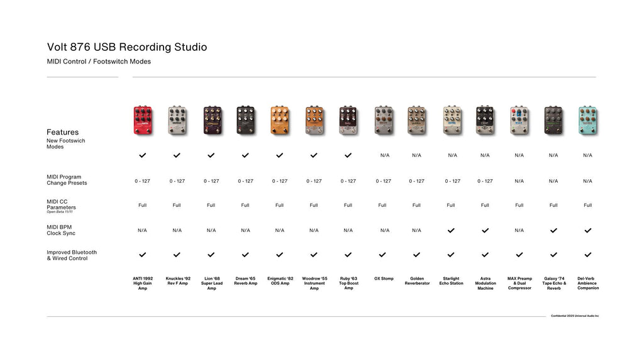Click the OX Stomp pedal image

pos(382,120)
